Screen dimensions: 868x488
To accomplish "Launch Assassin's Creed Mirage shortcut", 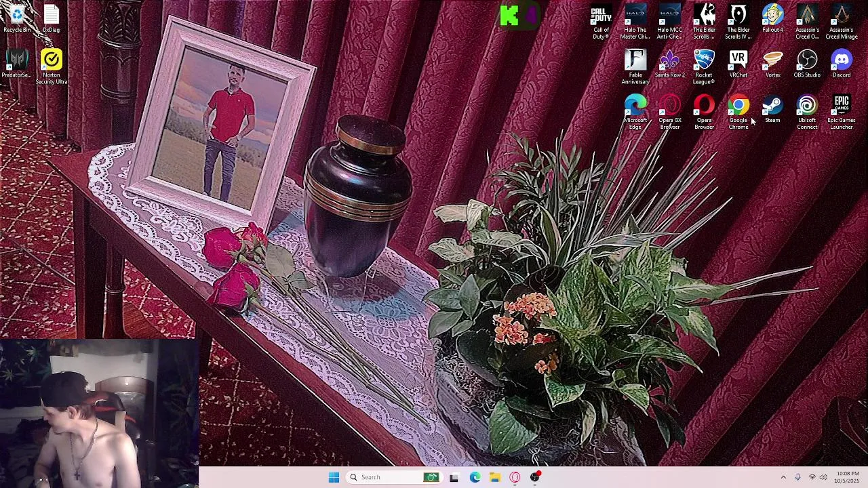I will (842, 22).
